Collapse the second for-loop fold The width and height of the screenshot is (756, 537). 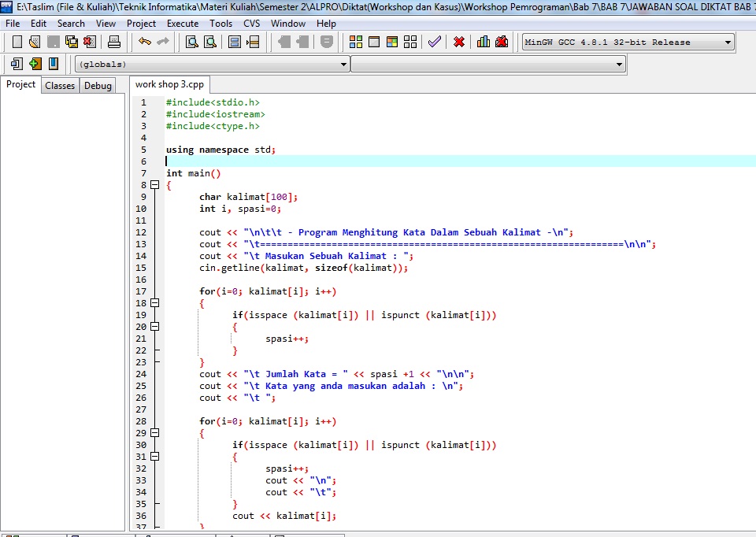pos(154,432)
